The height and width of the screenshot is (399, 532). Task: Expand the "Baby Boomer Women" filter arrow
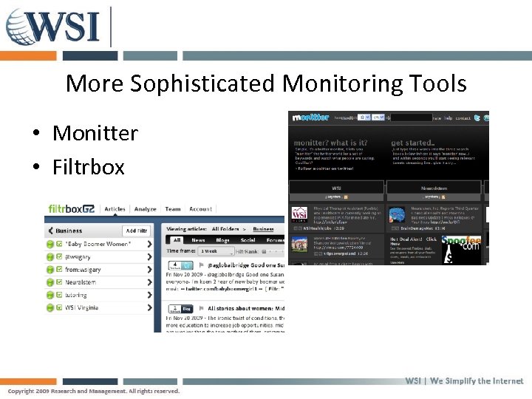[x=149, y=244]
